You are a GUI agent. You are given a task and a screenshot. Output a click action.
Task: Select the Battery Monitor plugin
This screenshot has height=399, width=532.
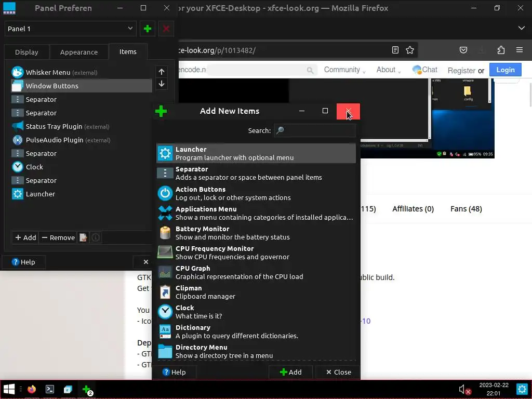[256, 233]
